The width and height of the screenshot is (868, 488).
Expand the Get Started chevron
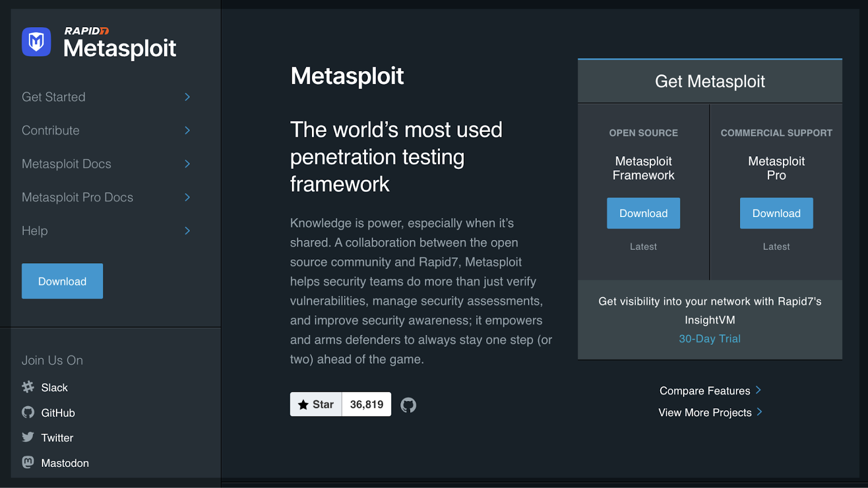[x=187, y=97]
